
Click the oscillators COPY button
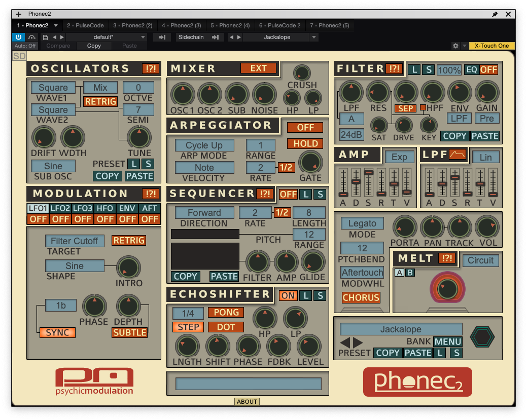pos(108,176)
